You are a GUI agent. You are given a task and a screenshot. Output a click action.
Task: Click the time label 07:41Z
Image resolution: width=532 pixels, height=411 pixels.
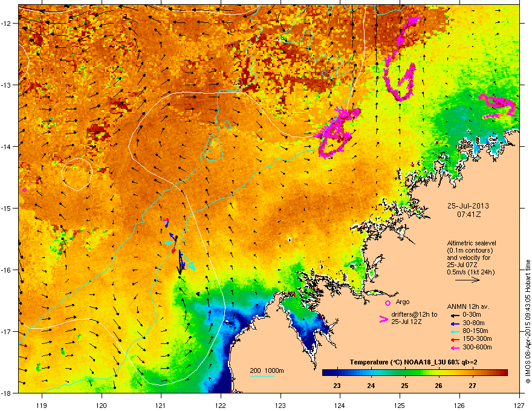click(x=469, y=215)
